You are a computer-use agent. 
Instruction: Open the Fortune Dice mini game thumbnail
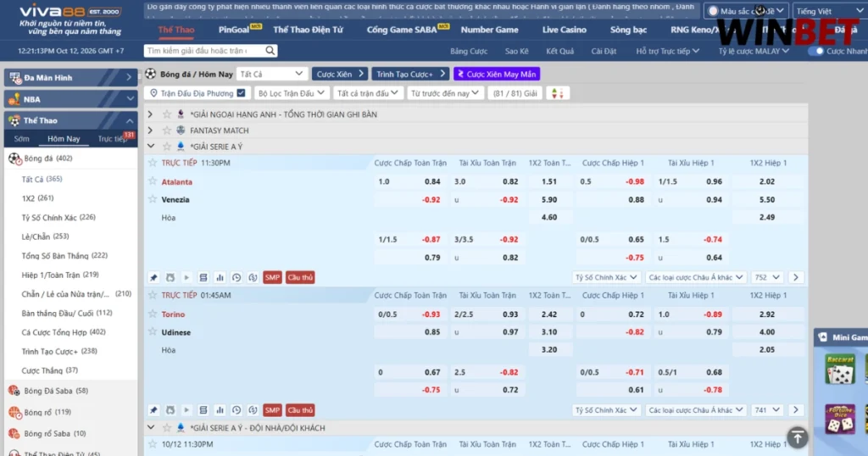pos(840,419)
